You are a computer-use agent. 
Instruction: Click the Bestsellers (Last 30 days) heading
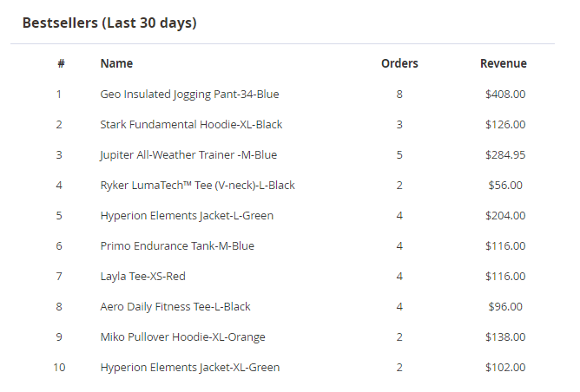click(x=109, y=23)
